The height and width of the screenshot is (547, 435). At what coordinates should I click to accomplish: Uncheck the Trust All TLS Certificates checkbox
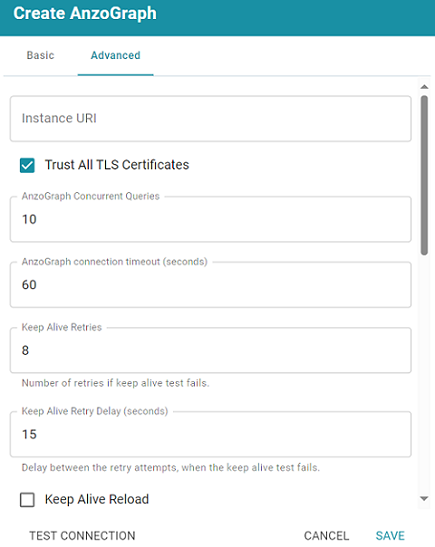click(27, 165)
